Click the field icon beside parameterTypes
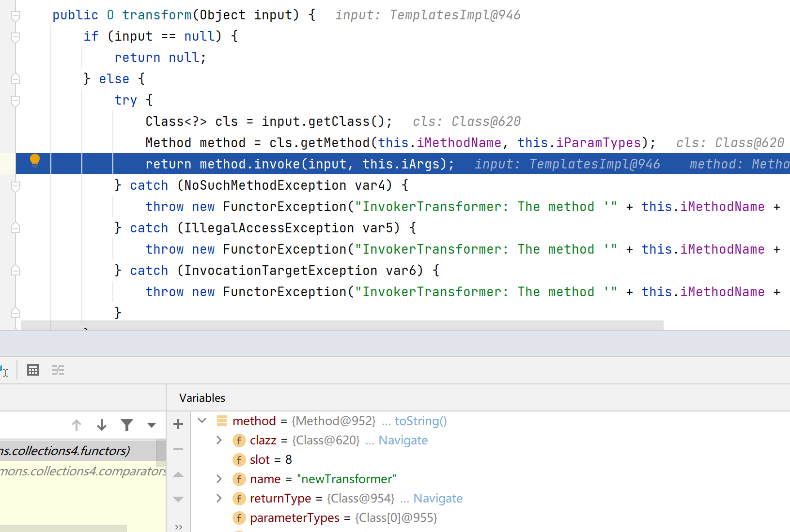The width and height of the screenshot is (790, 532). click(x=239, y=518)
